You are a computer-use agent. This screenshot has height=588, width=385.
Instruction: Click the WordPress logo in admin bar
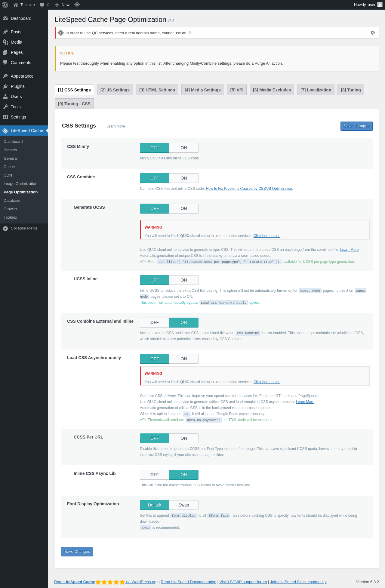click(x=5, y=5)
